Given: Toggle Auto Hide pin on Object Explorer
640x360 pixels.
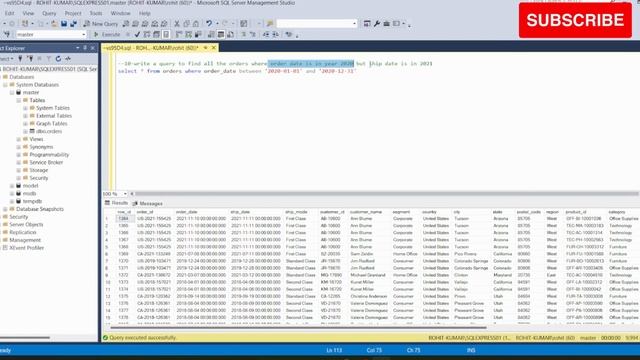Looking at the screenshot, I should [x=85, y=48].
